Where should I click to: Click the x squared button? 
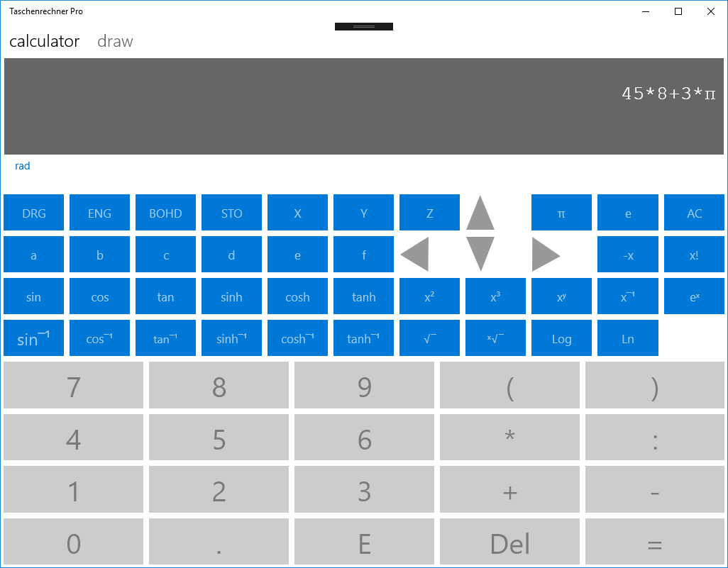pos(429,296)
